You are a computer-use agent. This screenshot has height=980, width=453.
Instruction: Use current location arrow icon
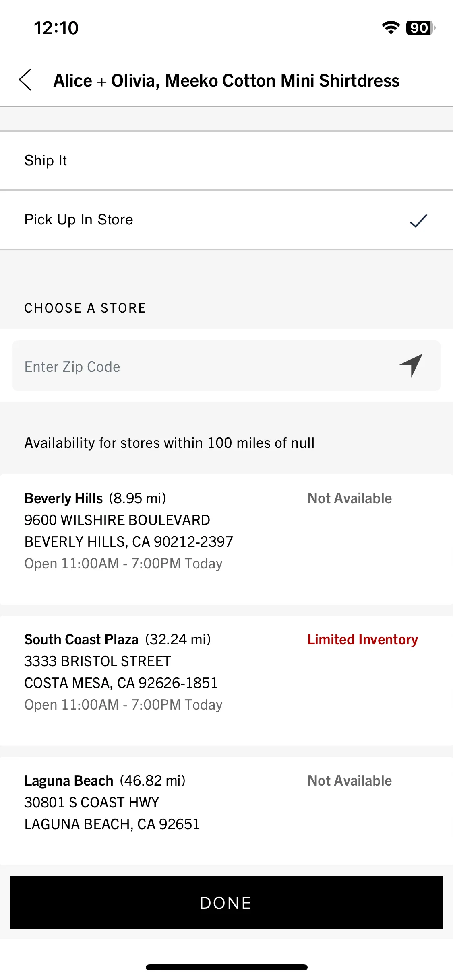(x=411, y=365)
